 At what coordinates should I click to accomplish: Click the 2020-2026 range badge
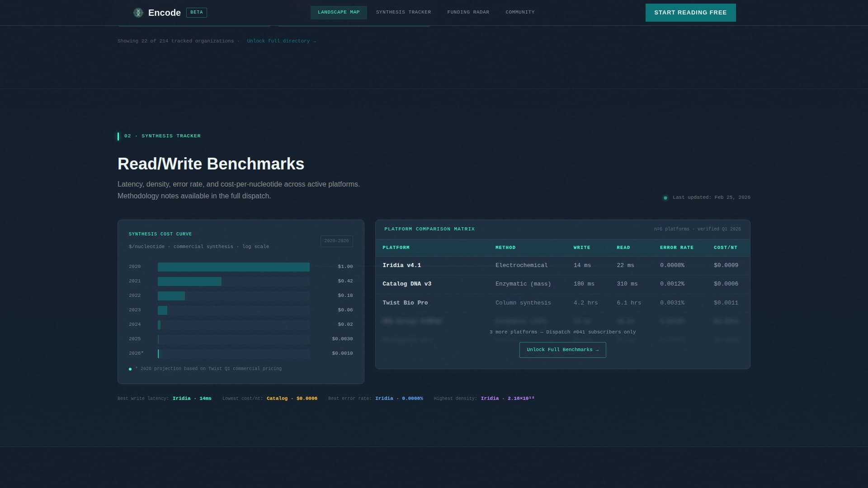coord(336,241)
